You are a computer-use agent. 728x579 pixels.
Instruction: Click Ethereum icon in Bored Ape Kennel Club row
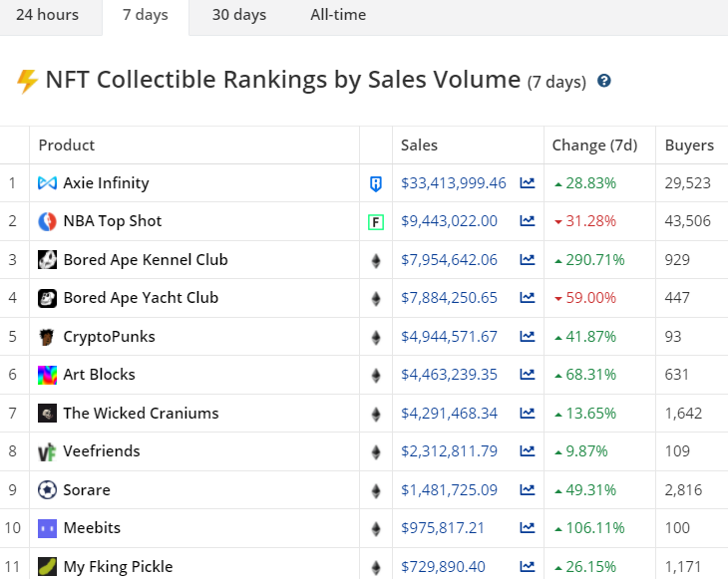tap(376, 261)
